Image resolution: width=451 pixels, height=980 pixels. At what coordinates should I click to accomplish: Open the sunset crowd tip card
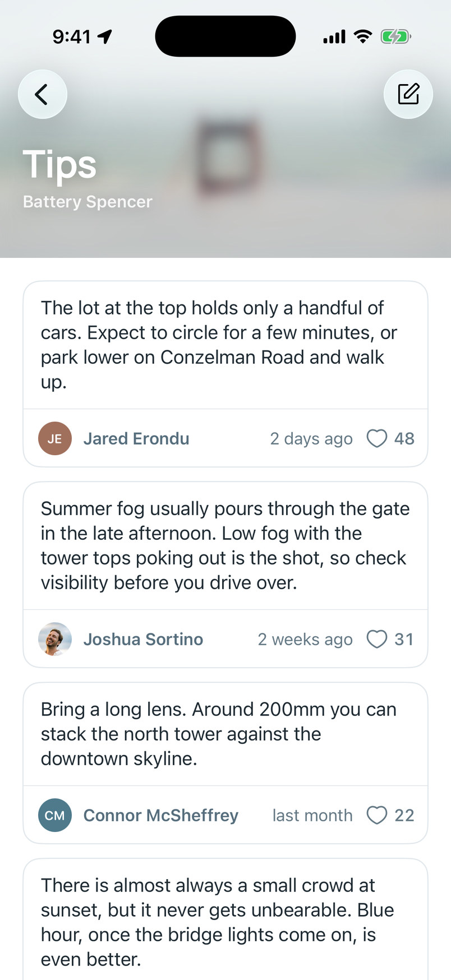click(225, 919)
